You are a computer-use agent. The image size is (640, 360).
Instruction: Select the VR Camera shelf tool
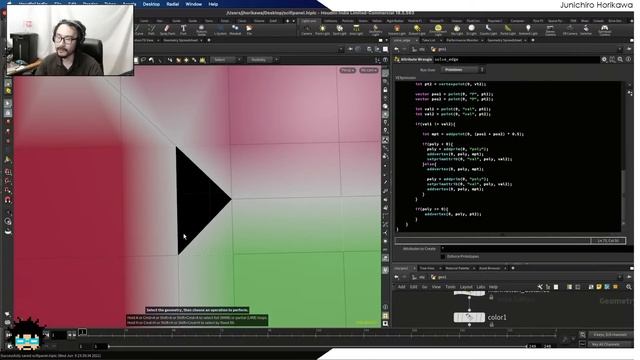tap(570, 30)
